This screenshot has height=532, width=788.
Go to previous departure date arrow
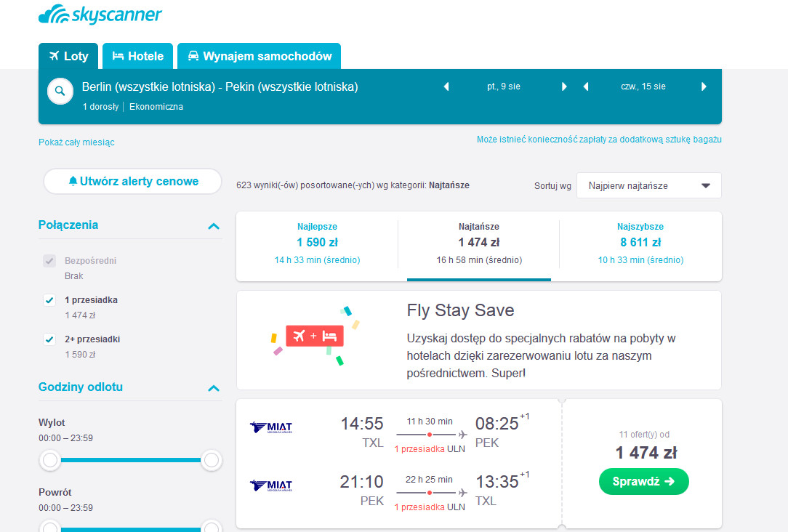coord(446,86)
